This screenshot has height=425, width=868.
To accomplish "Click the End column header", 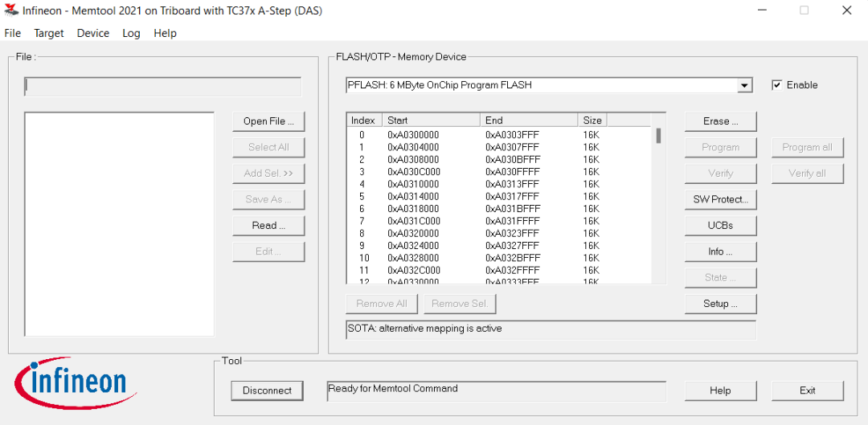I will [x=529, y=120].
